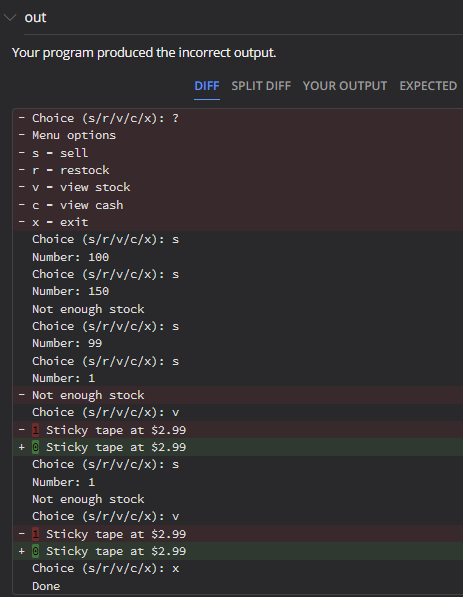Click the 'Choice (s/r/v/c/x): x' line
The image size is (463, 597).
tap(238, 568)
